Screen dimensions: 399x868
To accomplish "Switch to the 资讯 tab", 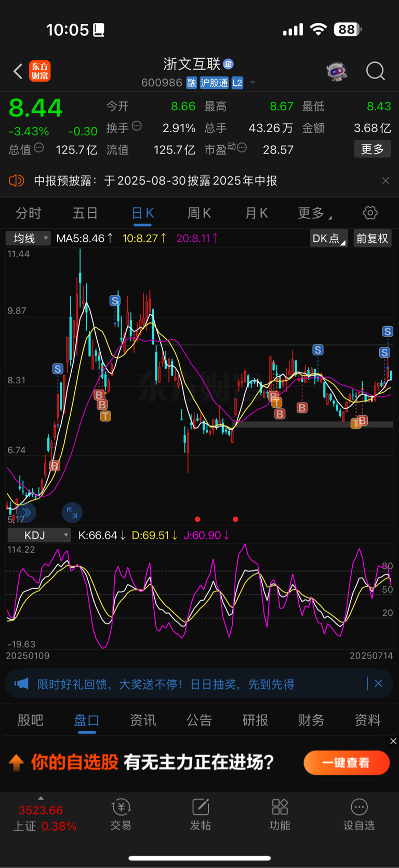I will point(143,720).
